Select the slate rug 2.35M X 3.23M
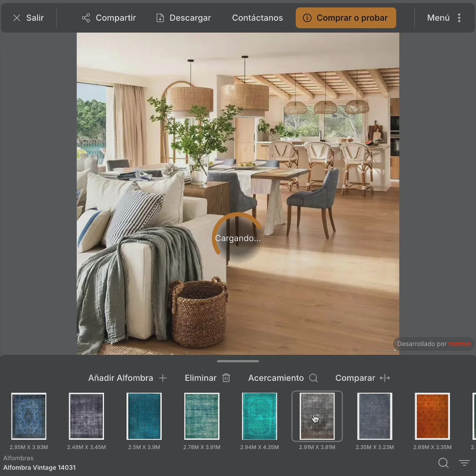 click(375, 416)
